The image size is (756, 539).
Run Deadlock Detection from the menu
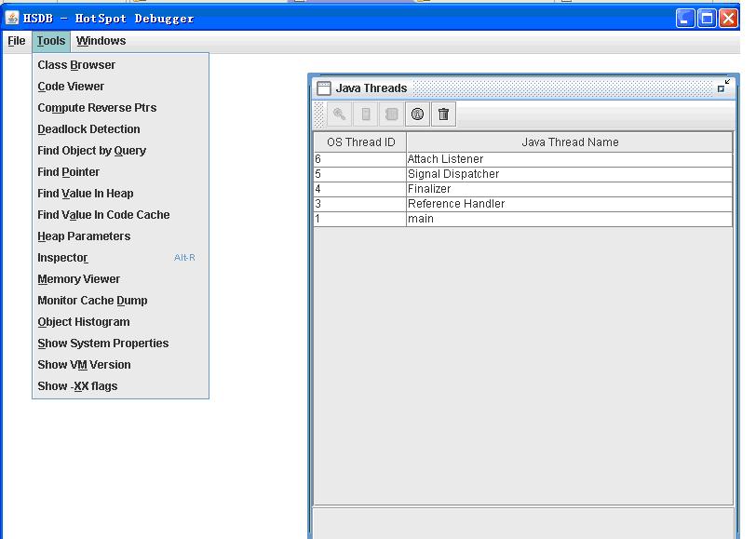coord(120,129)
